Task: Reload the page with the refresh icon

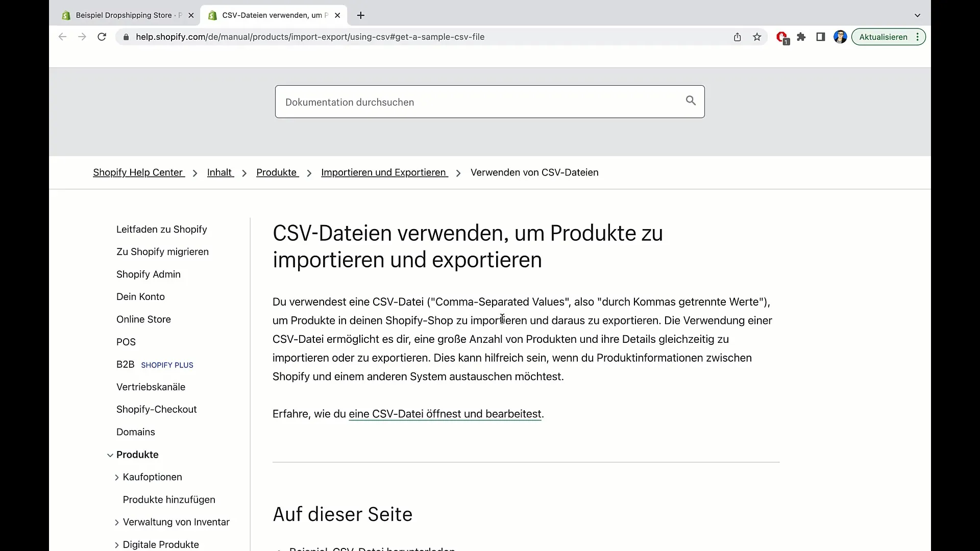Action: point(102,37)
